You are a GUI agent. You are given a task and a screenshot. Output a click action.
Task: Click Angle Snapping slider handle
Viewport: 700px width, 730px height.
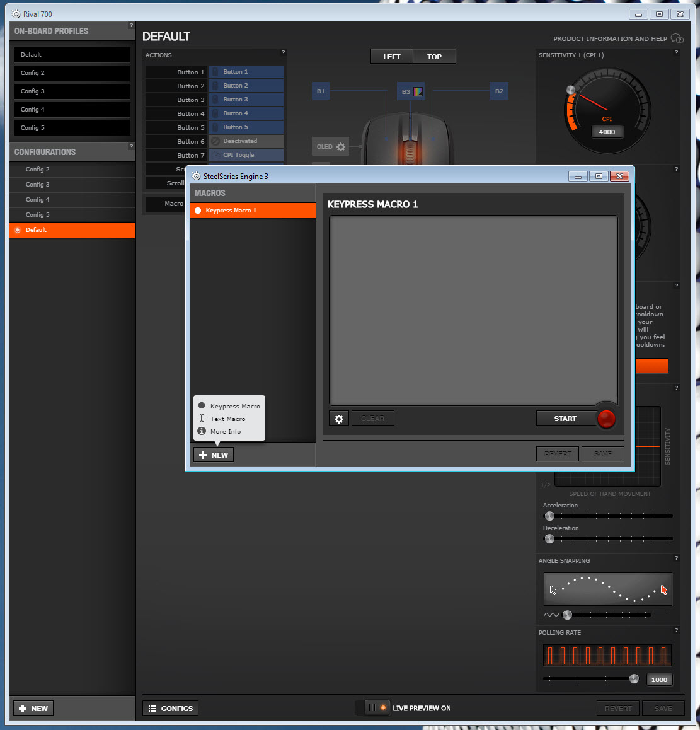coord(567,615)
